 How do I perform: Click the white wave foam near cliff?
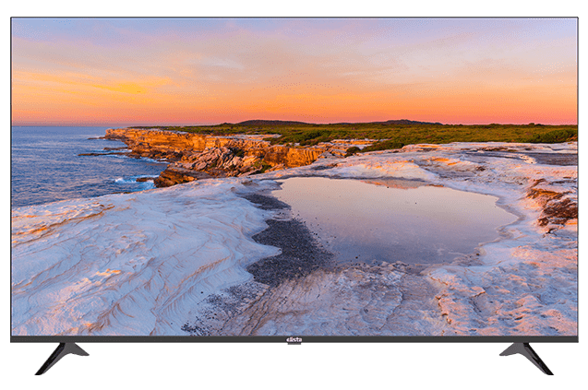[x=129, y=180]
